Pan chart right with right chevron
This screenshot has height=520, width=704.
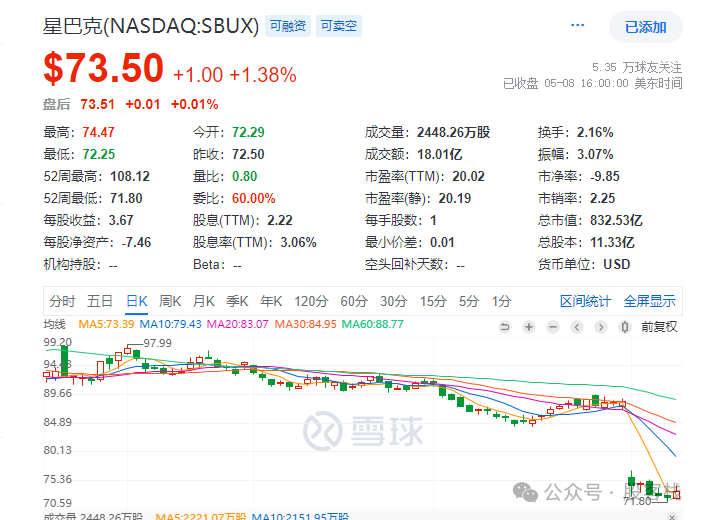(x=601, y=327)
